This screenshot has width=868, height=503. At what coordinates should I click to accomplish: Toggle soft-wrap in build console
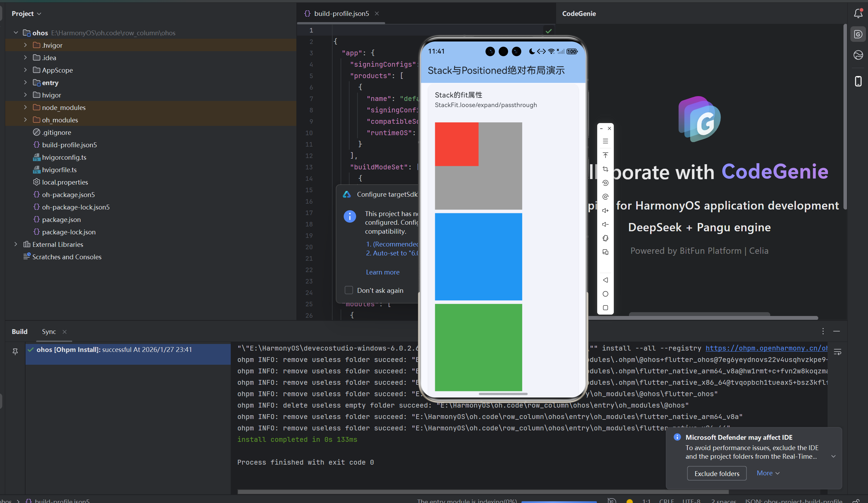coord(838,352)
